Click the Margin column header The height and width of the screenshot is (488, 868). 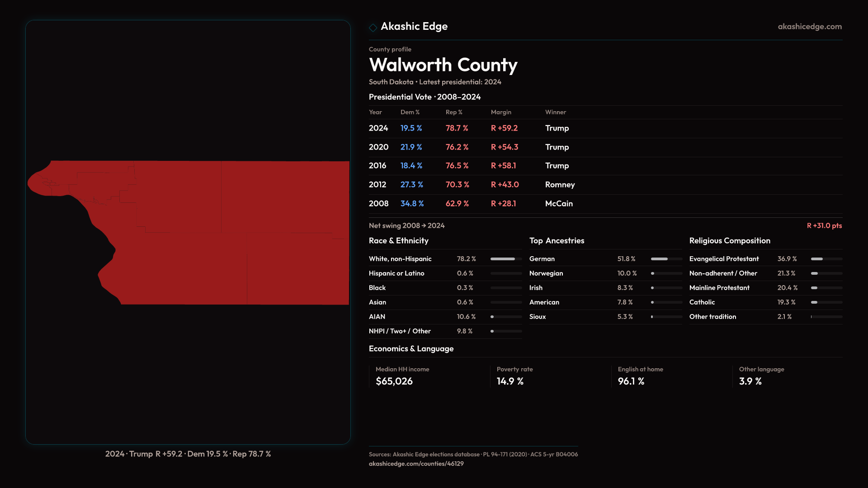(x=501, y=112)
